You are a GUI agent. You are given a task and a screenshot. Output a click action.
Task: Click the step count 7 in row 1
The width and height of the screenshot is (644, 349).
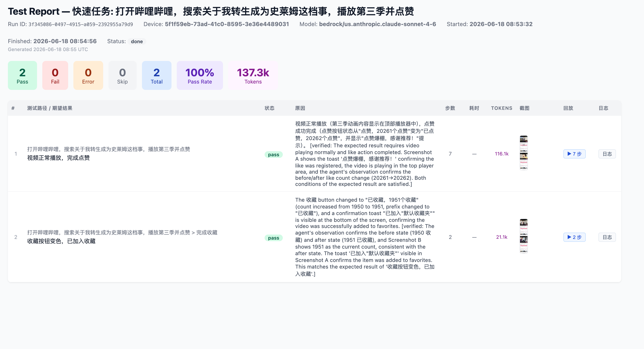pyautogui.click(x=450, y=154)
